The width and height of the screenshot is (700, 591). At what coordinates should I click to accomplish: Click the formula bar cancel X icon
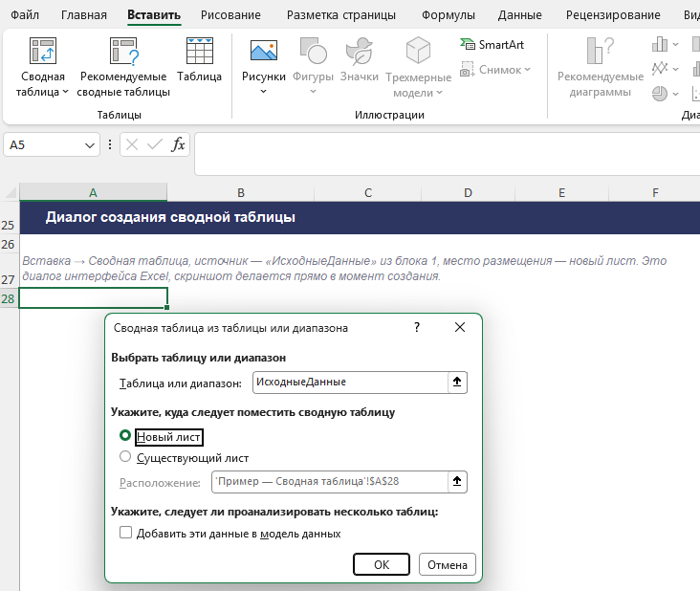coord(132,144)
